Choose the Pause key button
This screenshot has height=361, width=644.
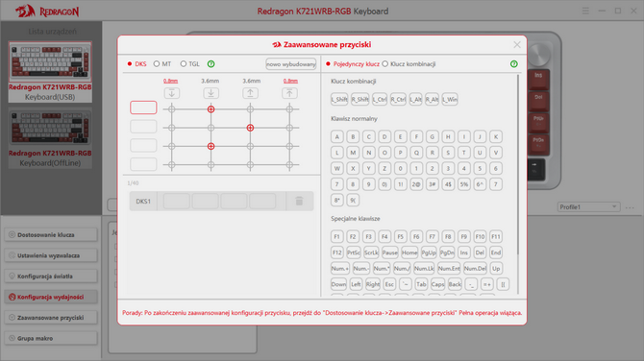[390, 253]
